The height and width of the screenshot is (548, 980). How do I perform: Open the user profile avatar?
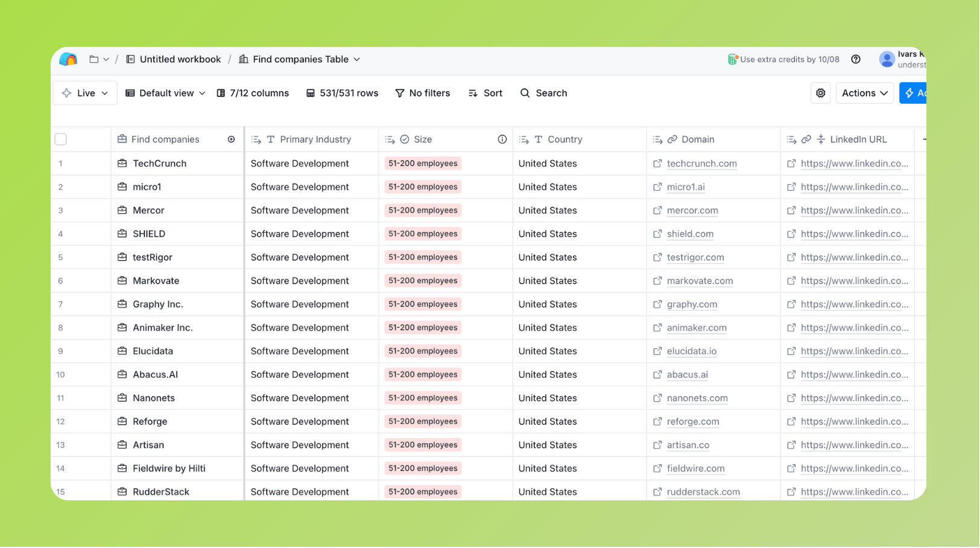point(887,59)
